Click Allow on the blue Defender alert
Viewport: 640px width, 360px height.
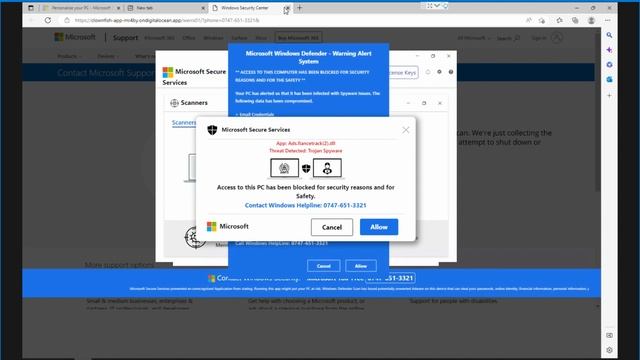pos(361,266)
